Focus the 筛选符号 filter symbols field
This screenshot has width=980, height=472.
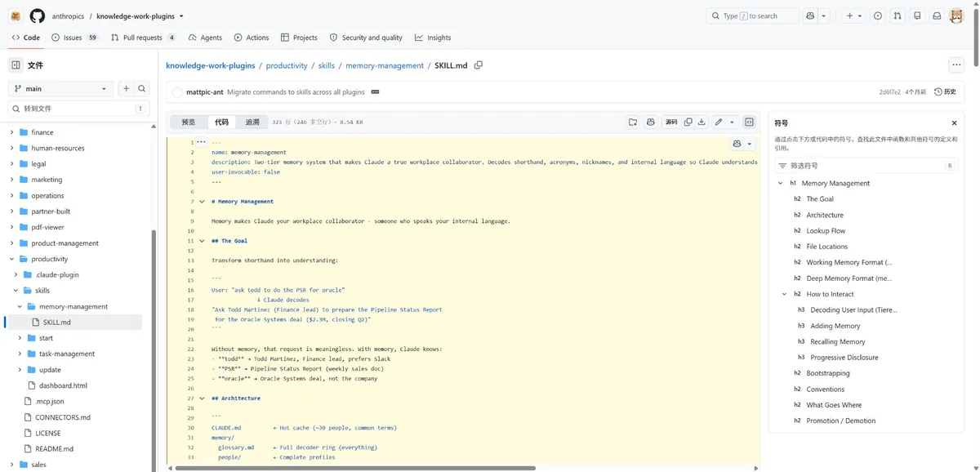point(866,166)
